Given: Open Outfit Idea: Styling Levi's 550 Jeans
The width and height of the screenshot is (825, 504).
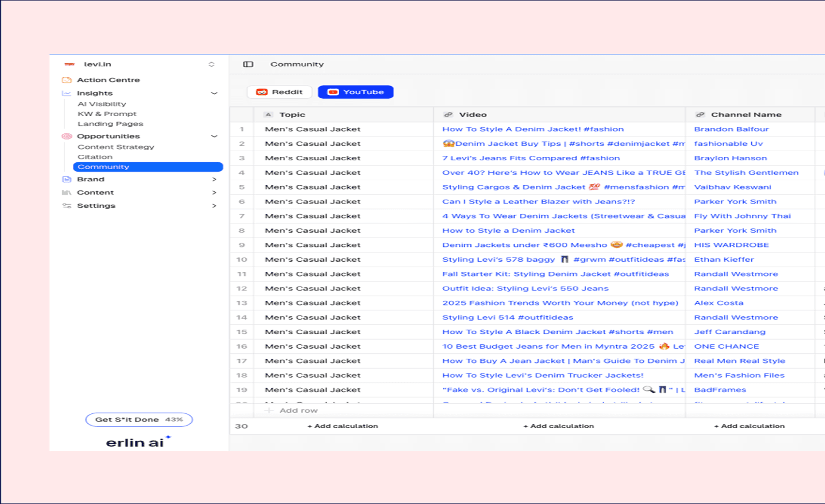Looking at the screenshot, I should pos(525,288).
